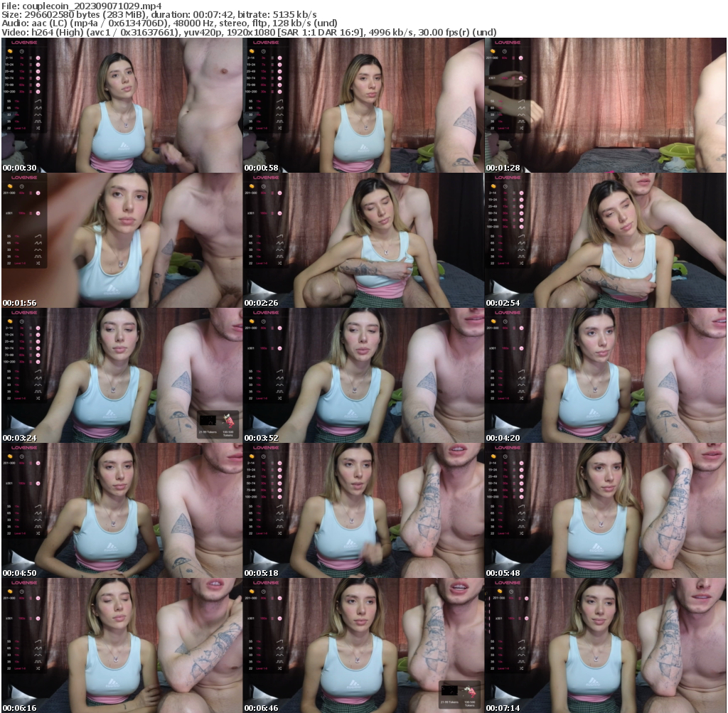Screen dimensions: 728x713
Task: Click the clock icon next to the coin
Action: [x=21, y=52]
